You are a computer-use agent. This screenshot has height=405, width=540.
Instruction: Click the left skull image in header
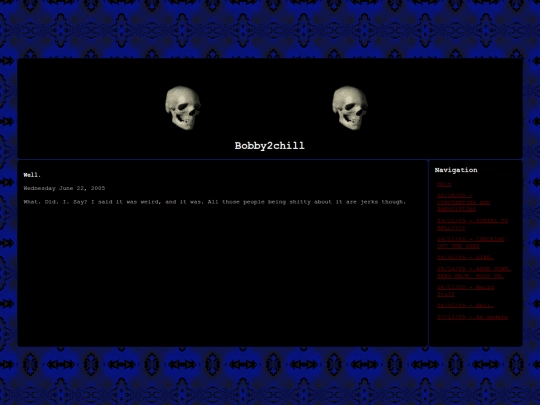(x=183, y=108)
